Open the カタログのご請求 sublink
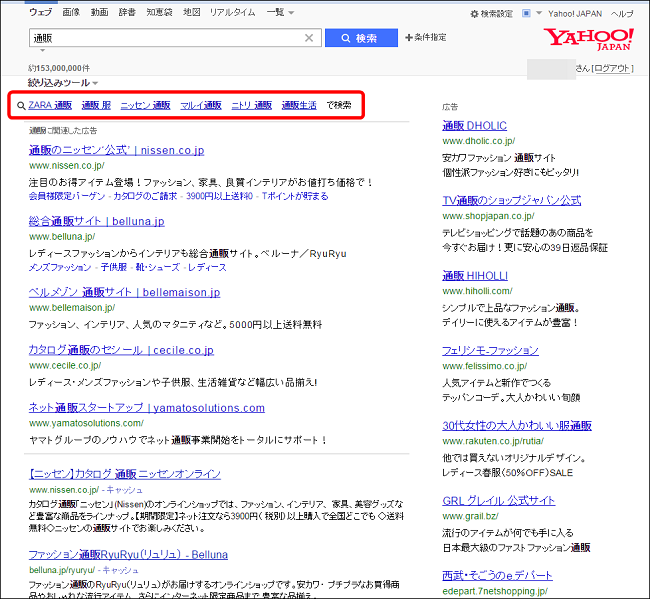This screenshot has height=599, width=650. point(145,196)
